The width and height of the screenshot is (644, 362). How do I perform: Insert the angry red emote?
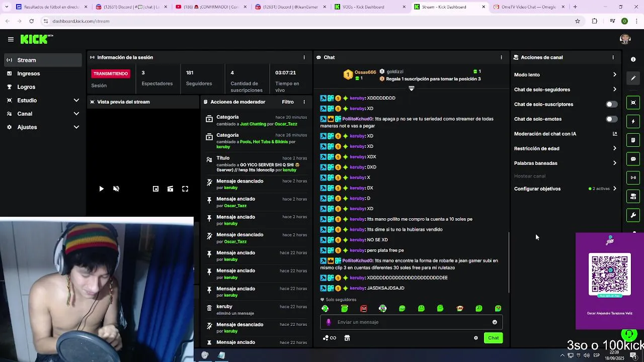point(364,308)
